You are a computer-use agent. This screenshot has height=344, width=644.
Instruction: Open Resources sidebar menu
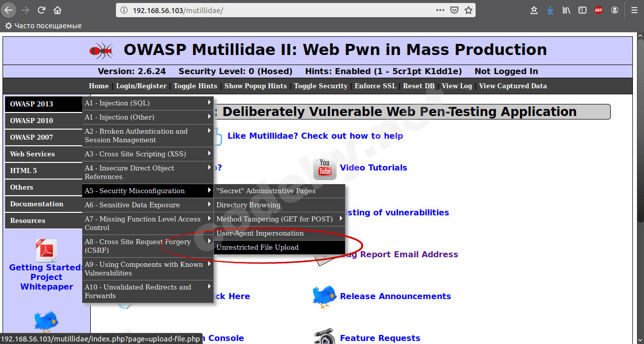click(x=43, y=220)
